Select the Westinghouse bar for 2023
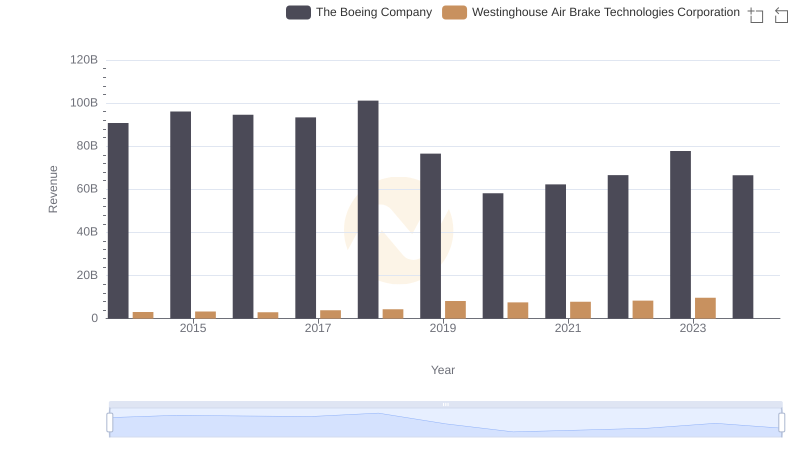 coord(705,308)
